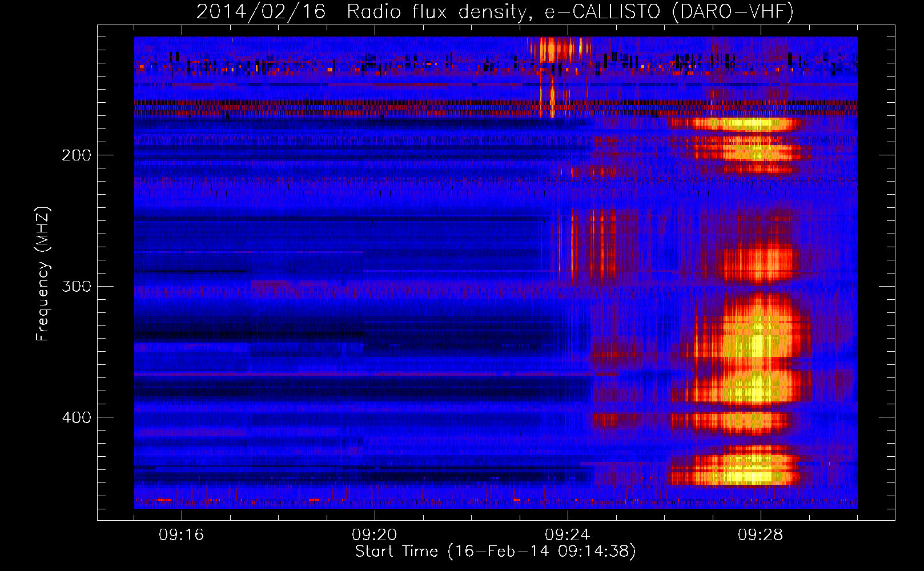Click the 09:24 time tick label

568,535
